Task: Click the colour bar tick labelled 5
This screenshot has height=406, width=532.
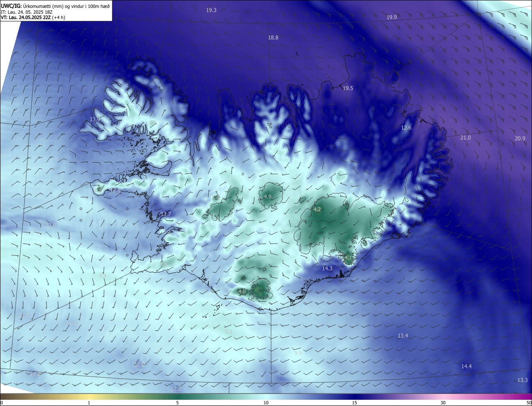Action: coord(177,403)
